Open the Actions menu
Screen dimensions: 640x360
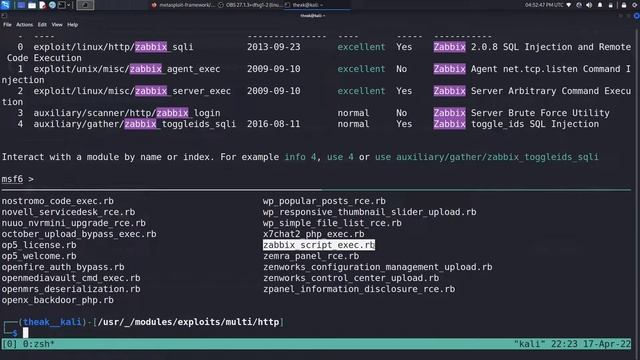click(24, 24)
